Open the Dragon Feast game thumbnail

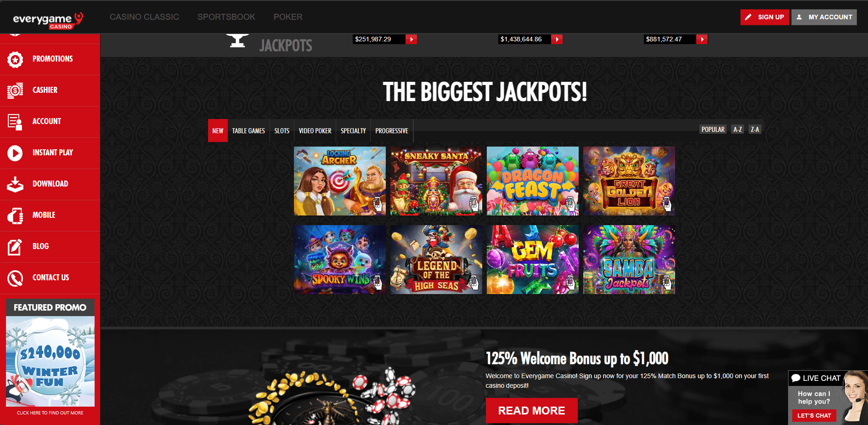(x=533, y=181)
